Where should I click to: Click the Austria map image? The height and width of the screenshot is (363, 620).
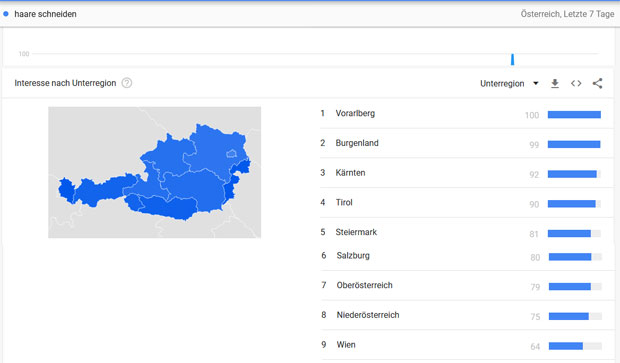(155, 172)
